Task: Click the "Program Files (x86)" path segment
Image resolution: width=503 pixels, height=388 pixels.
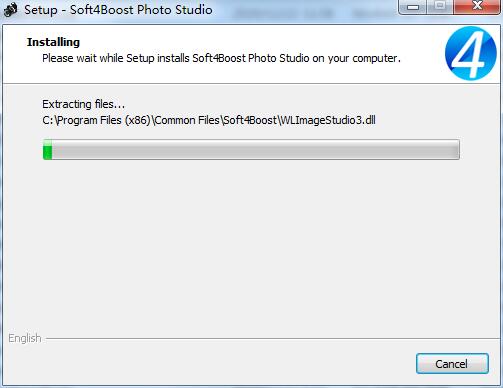Action: coord(104,120)
